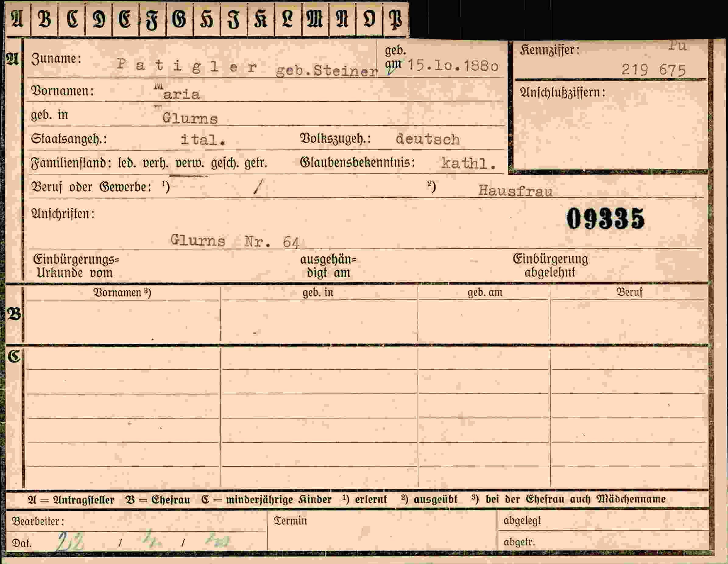Click the section B marker letter
This screenshot has width=728, height=564.
[x=14, y=314]
